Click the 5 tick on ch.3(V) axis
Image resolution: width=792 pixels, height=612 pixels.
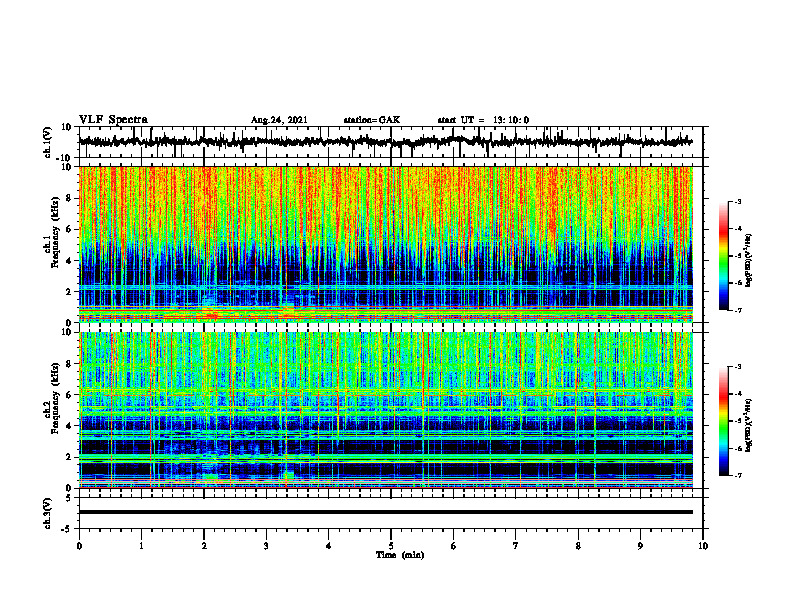[x=70, y=498]
